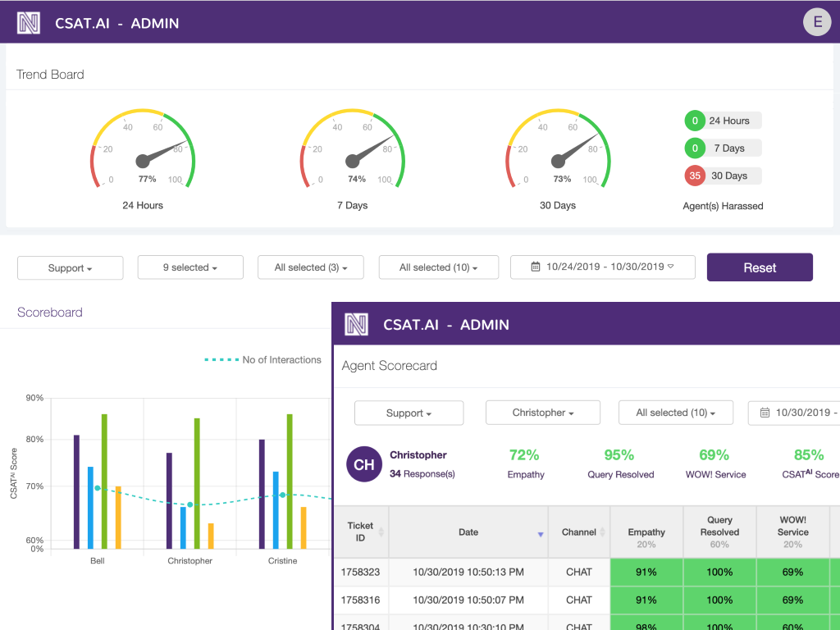Expand the 9 selected dropdown
Viewport: 840px width, 630px height.
190,267
